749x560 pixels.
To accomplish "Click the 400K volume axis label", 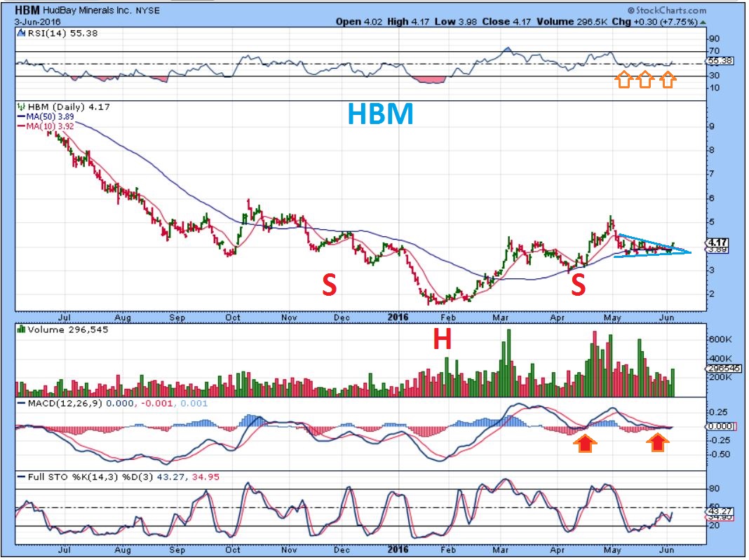I will (720, 358).
